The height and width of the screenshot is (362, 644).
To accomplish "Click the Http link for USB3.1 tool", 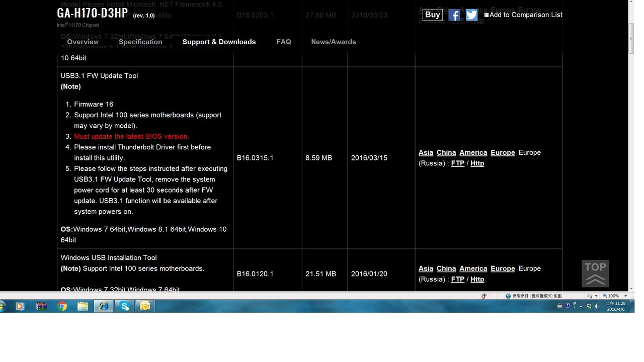I will tap(477, 163).
